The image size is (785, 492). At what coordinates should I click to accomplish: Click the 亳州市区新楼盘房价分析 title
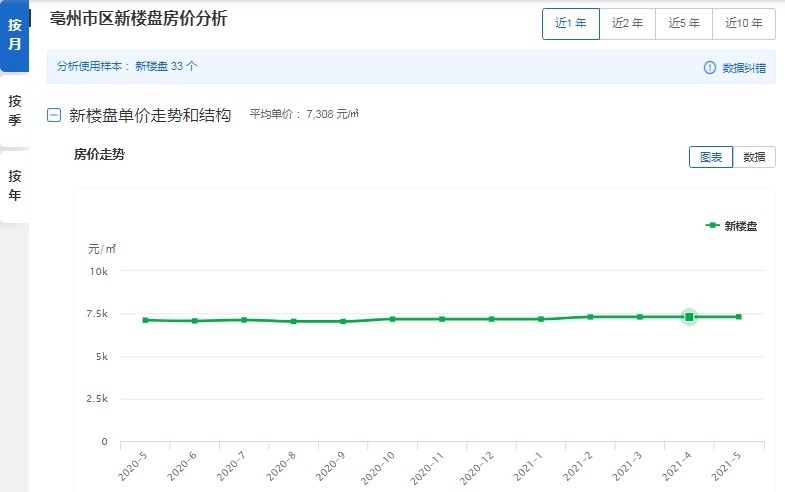[138, 19]
